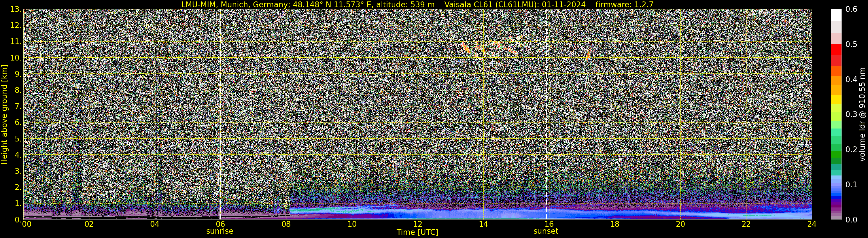Click the '7.' height axis tick label

click(18, 107)
